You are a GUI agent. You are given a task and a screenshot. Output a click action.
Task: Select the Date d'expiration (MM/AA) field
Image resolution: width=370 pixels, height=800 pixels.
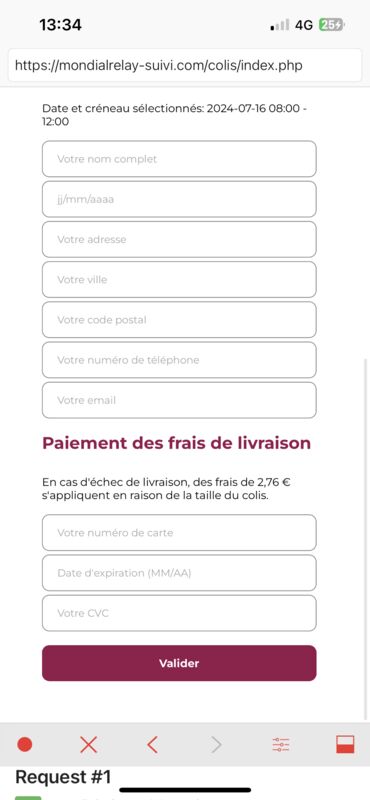click(x=179, y=573)
